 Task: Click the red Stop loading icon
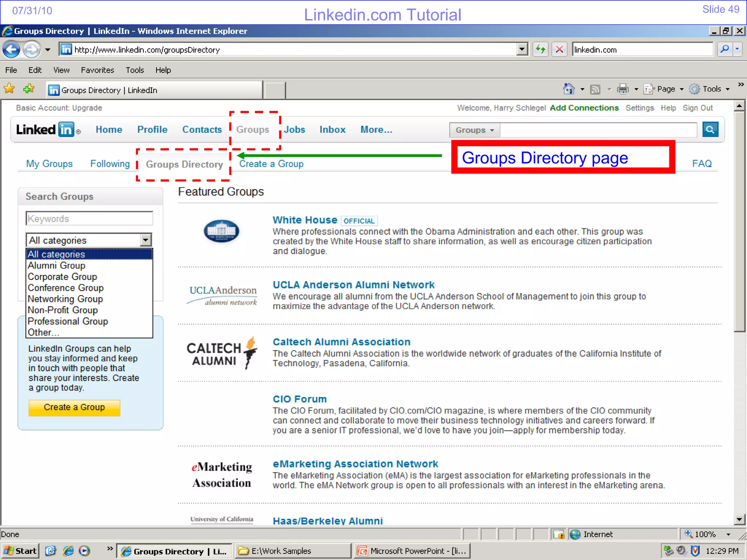pos(559,49)
